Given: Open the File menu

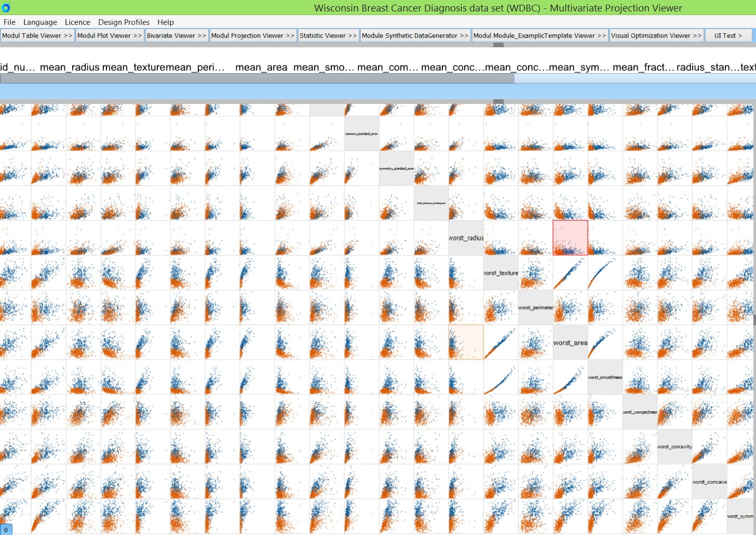Looking at the screenshot, I should (9, 22).
